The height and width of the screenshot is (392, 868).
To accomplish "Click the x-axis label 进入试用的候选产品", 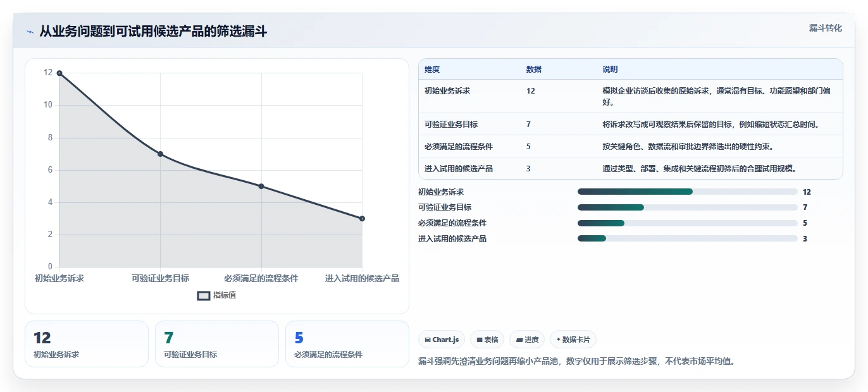I will (362, 278).
